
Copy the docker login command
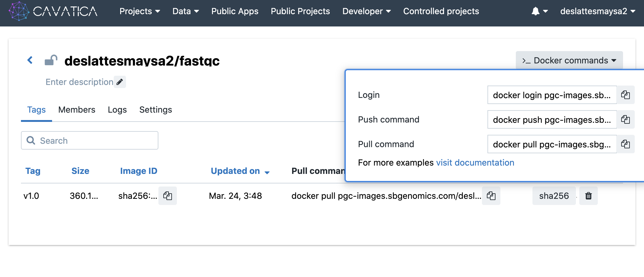[x=625, y=95]
